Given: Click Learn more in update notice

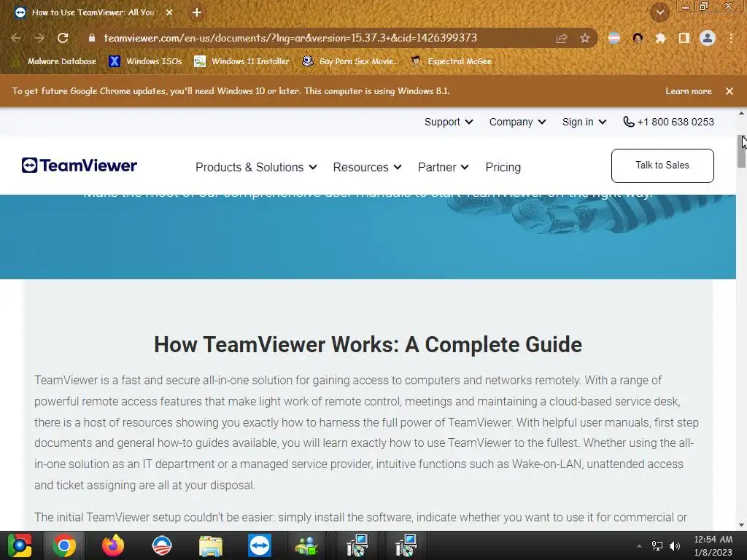Looking at the screenshot, I should [689, 91].
